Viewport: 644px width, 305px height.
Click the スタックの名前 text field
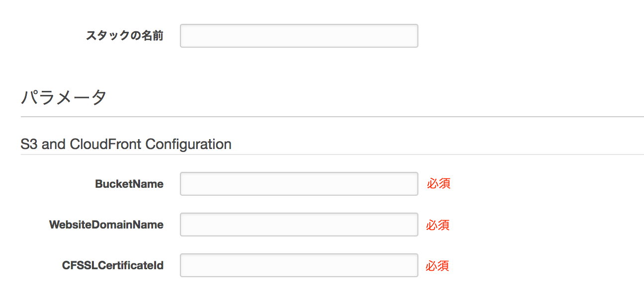click(299, 36)
